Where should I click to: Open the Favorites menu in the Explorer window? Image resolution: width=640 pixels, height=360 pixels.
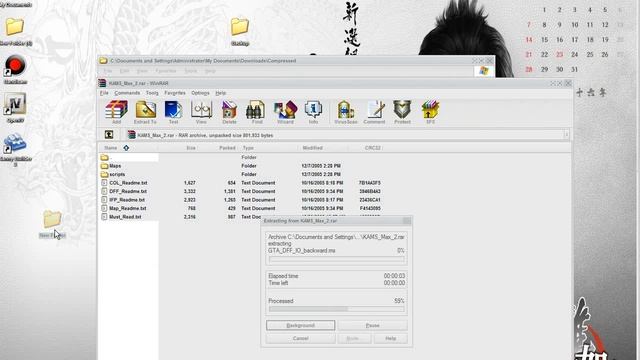pyautogui.click(x=166, y=71)
